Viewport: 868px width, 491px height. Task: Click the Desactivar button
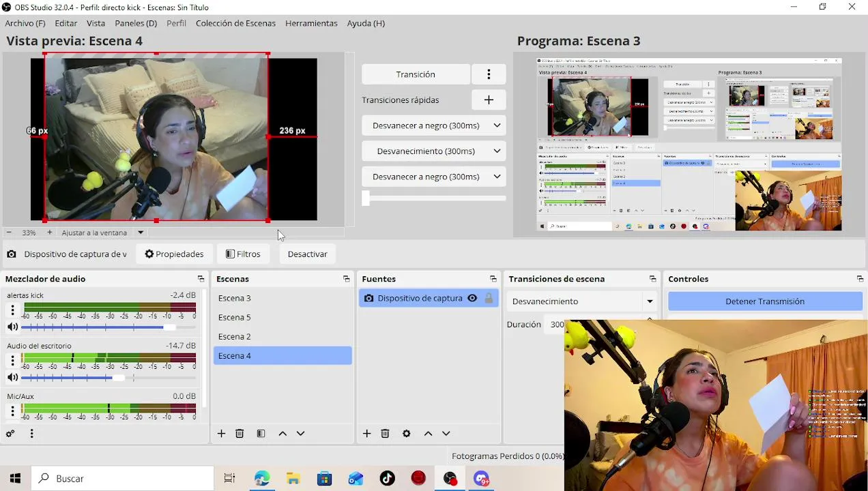[x=307, y=254]
